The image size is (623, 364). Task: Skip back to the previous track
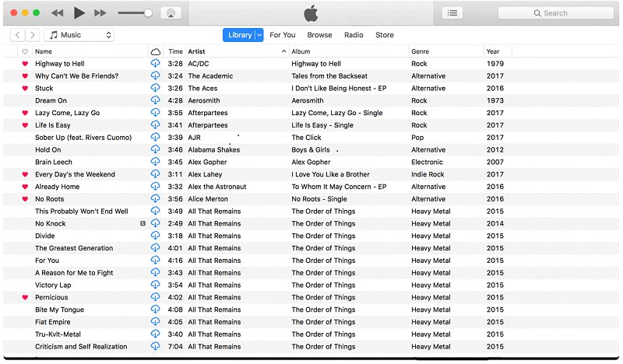click(x=58, y=13)
